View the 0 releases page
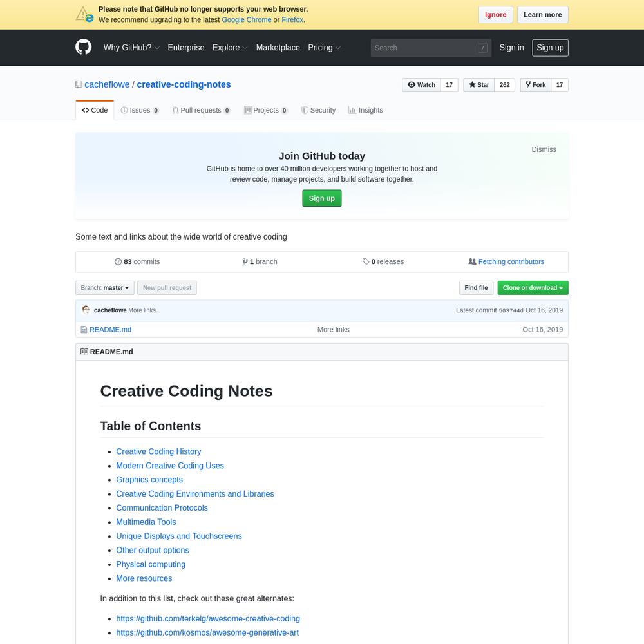The image size is (644, 644). 383,261
